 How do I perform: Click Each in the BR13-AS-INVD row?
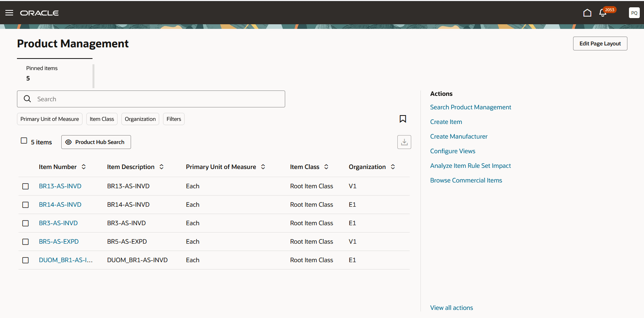tap(193, 186)
